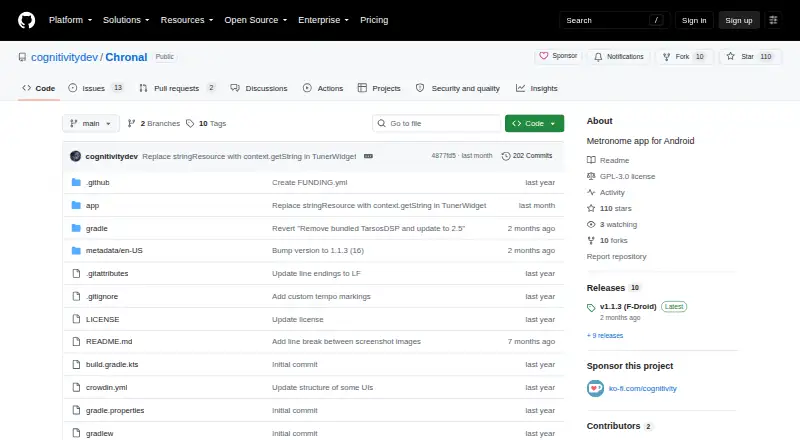Click the header menu icon next to Sign up
The height and width of the screenshot is (440, 800).
click(x=773, y=20)
